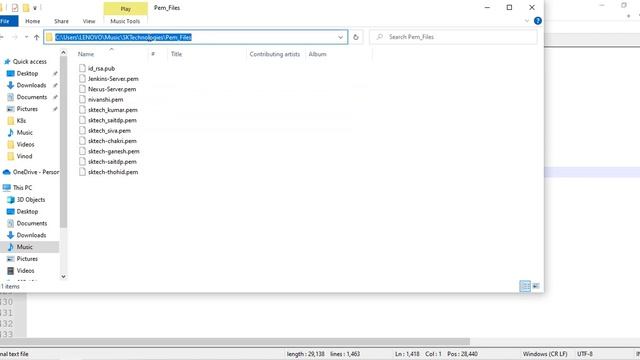Screen dimensions: 640x360
Task: Click the sktech-thohid.pem file icon
Action: [82, 172]
